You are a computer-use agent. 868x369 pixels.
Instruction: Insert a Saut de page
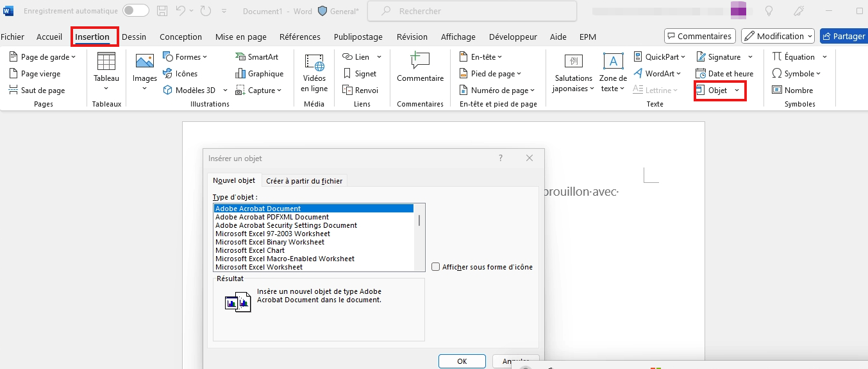[x=37, y=90]
